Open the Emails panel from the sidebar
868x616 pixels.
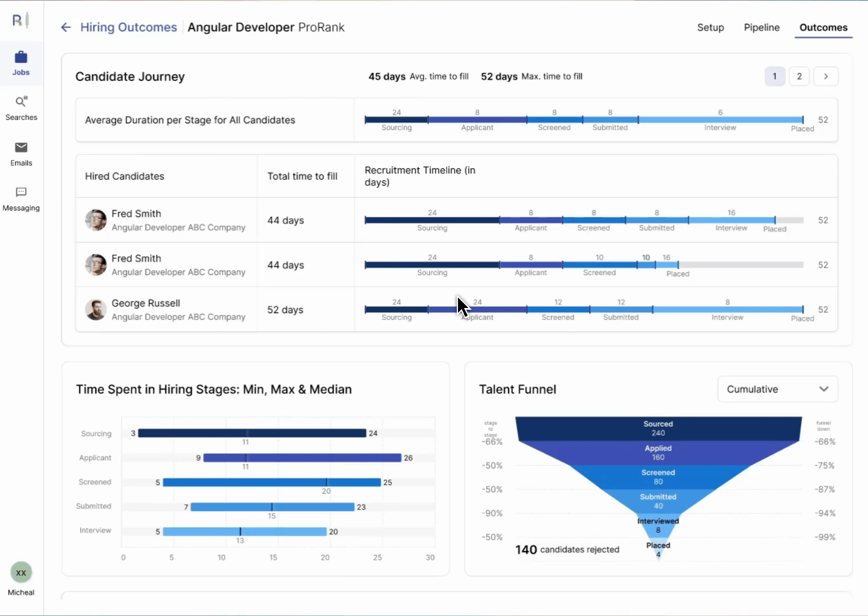click(21, 154)
